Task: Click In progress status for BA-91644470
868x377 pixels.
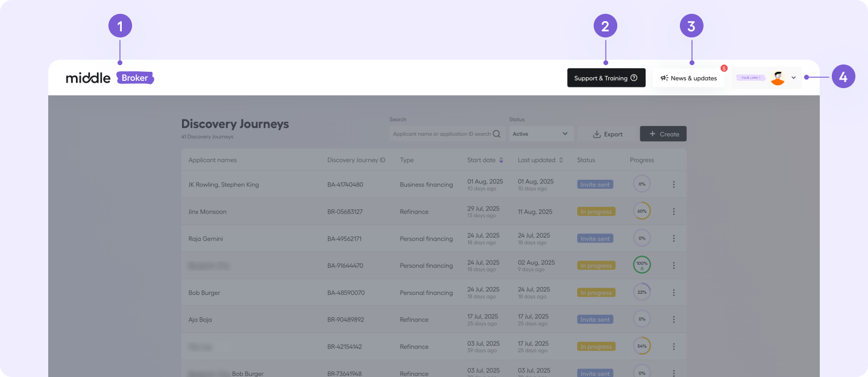Action: pos(596,265)
